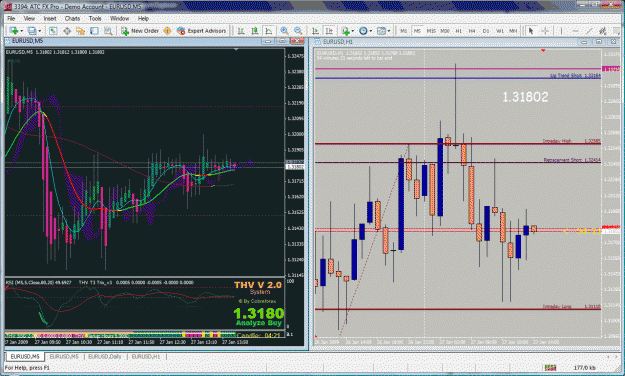Select the M5 timeframe
The width and height of the screenshot is (625, 376).
click(x=417, y=31)
